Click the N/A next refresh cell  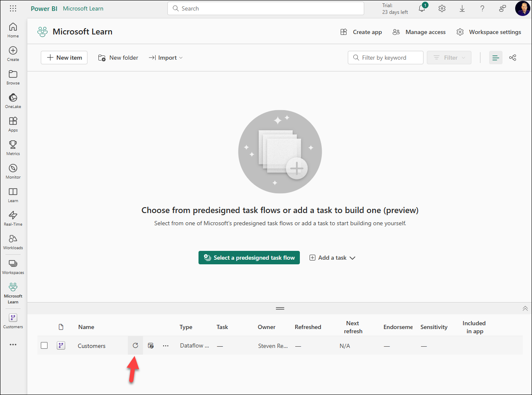(x=345, y=346)
